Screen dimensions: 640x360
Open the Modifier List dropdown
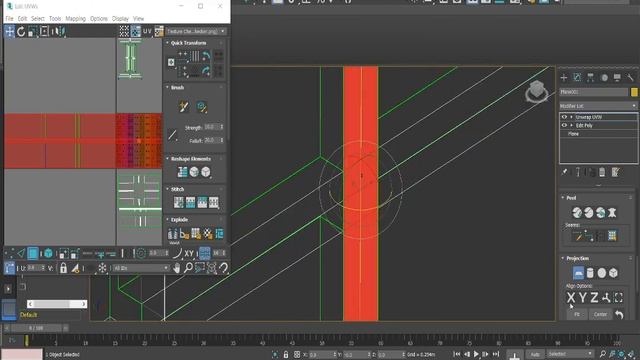coord(598,106)
